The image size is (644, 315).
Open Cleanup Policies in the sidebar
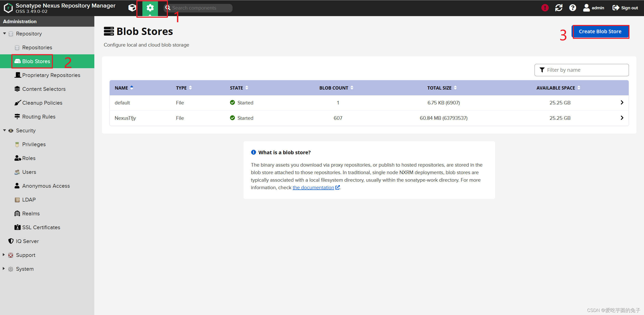coord(42,103)
